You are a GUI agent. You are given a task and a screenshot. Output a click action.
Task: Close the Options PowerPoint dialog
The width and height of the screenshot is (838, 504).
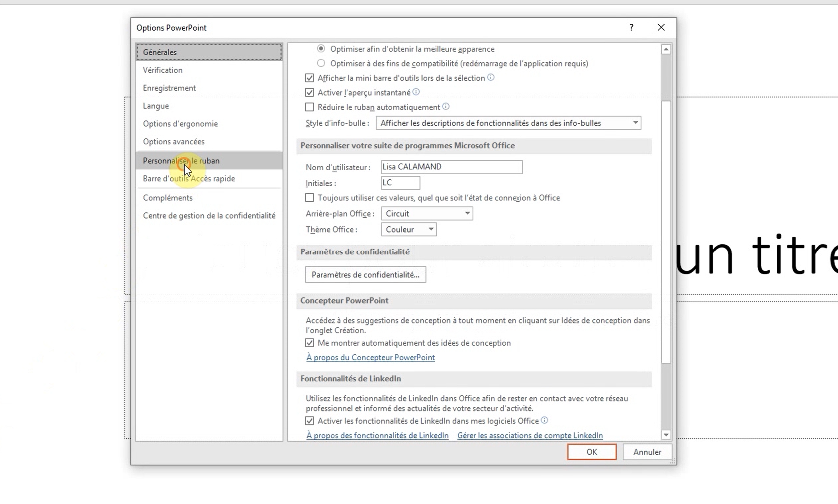coord(661,27)
